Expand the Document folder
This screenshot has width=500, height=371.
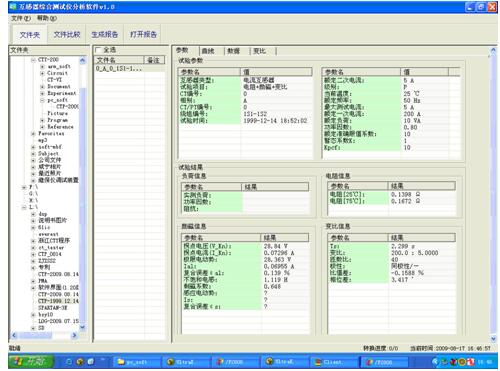point(42,87)
